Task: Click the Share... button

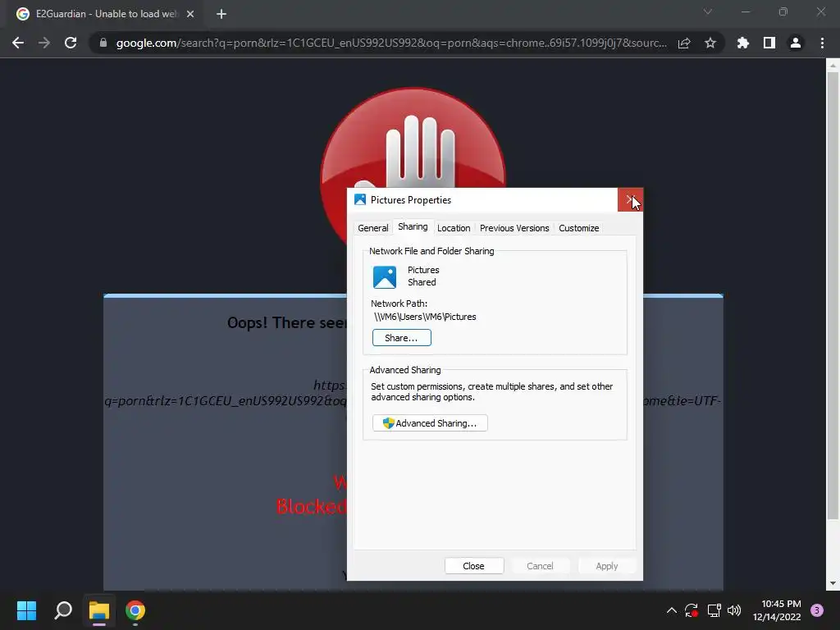Action: click(402, 338)
